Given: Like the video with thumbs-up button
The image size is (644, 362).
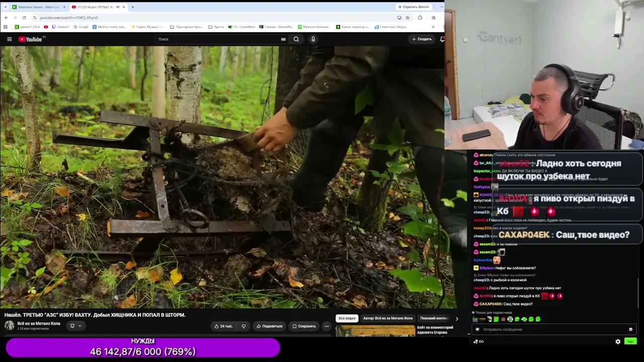Looking at the screenshot, I should coord(223,326).
